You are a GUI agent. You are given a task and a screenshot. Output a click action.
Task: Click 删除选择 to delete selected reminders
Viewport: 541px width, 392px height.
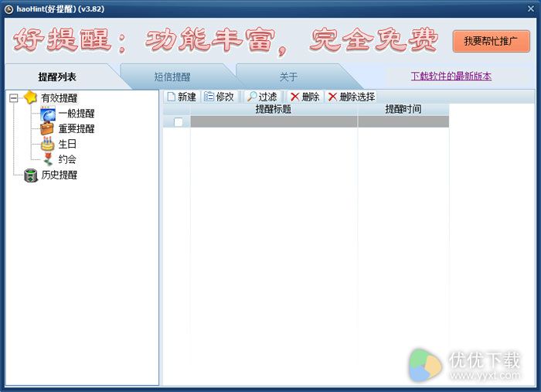pyautogui.click(x=352, y=97)
